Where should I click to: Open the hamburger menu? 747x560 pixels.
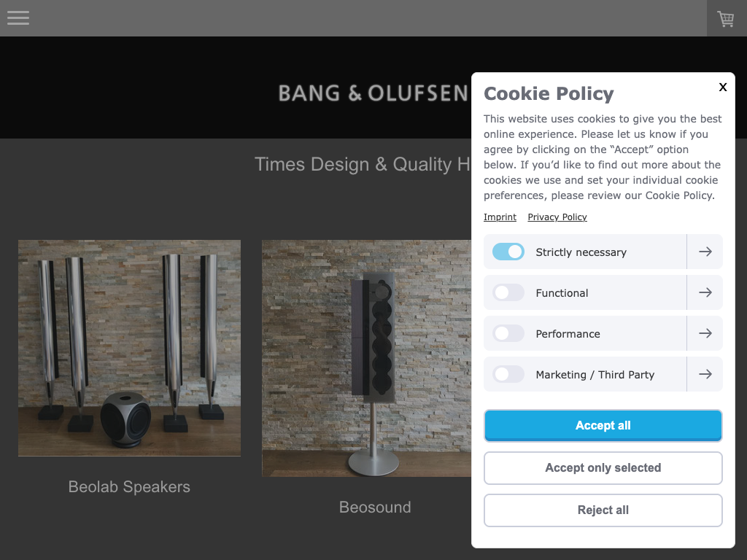click(18, 18)
